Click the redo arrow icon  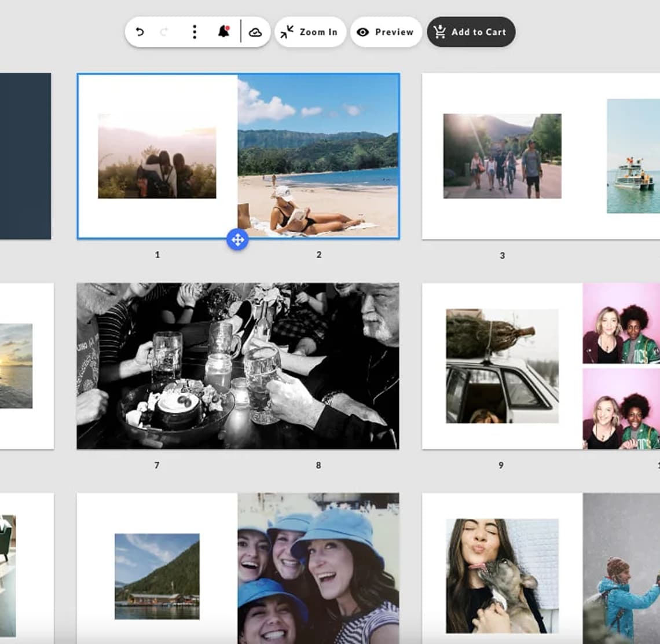[164, 32]
